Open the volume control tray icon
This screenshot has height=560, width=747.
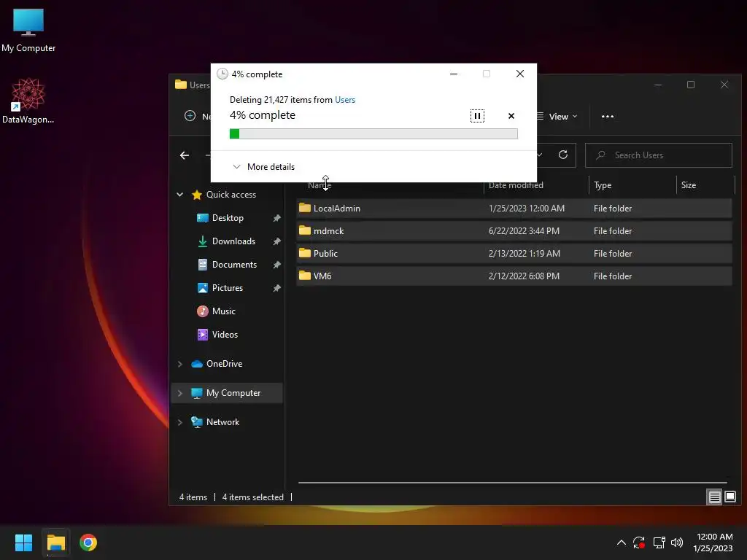pyautogui.click(x=676, y=542)
